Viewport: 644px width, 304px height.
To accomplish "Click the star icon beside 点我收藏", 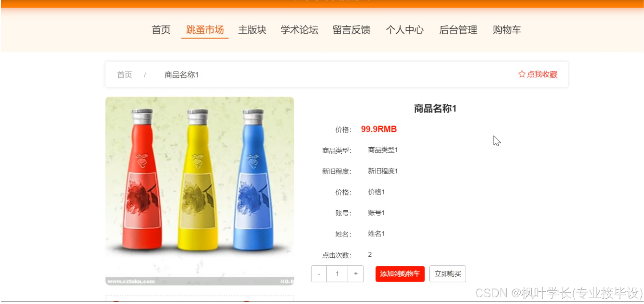I will point(522,74).
